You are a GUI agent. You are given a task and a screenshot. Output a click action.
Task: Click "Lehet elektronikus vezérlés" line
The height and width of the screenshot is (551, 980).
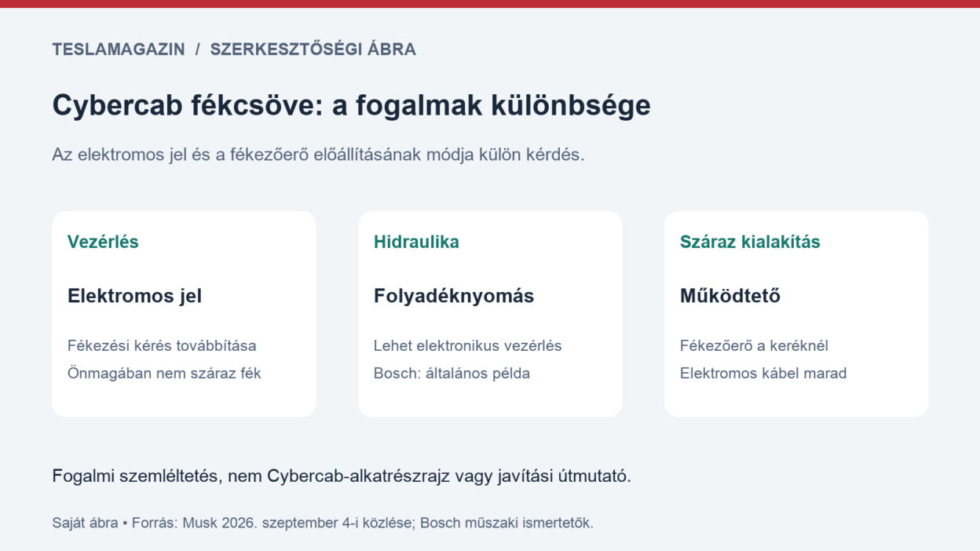click(x=468, y=345)
